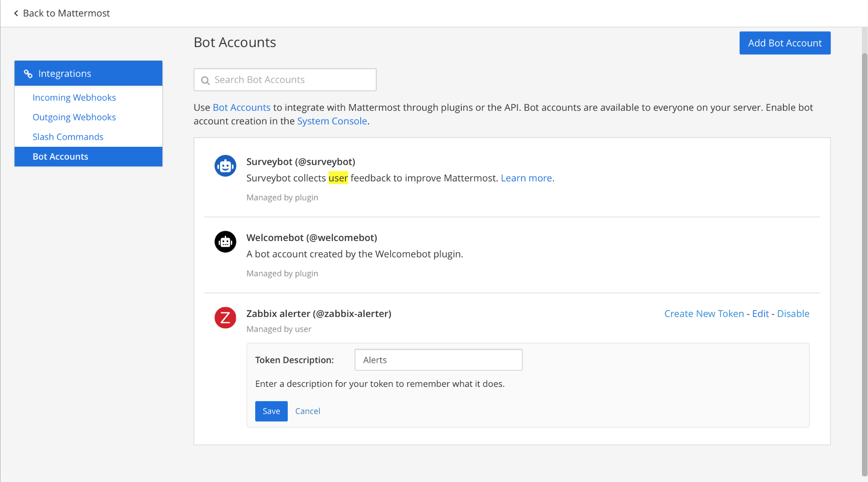This screenshot has height=482, width=868.
Task: Disable the Zabbix alerter bot
Action: tap(792, 314)
